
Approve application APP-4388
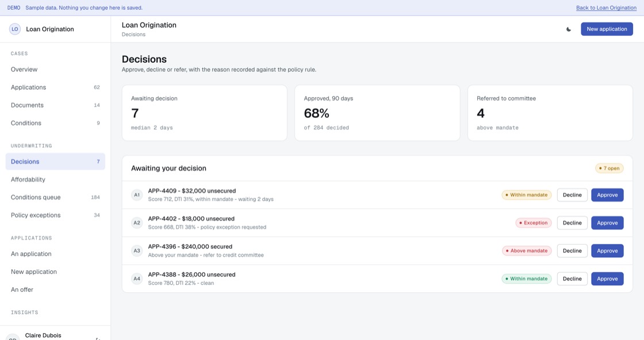pyautogui.click(x=607, y=279)
